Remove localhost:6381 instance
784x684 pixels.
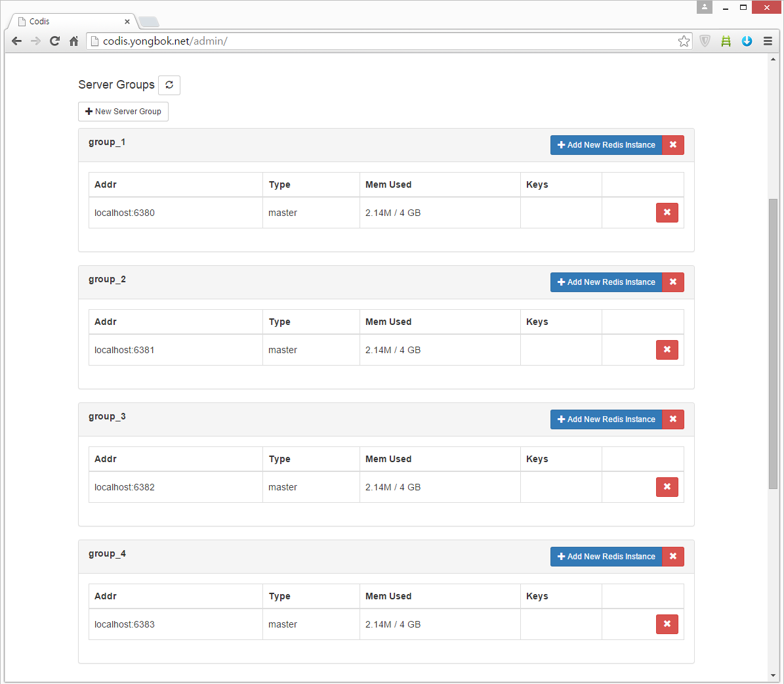point(667,350)
